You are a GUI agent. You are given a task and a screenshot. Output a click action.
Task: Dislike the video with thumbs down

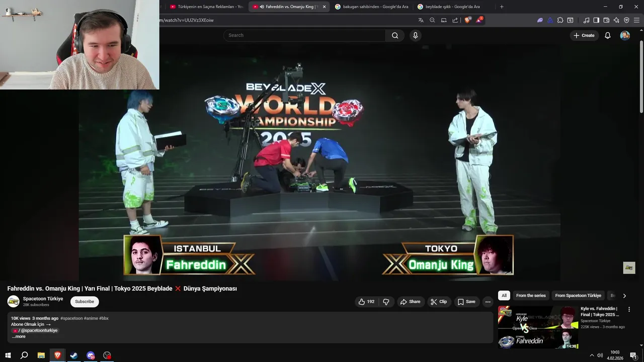[x=386, y=302]
